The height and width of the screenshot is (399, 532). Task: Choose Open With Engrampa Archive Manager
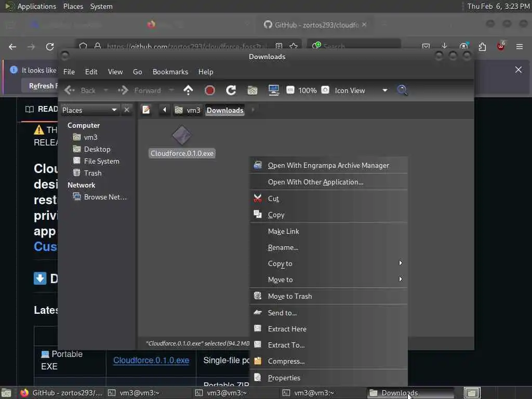coord(328,165)
